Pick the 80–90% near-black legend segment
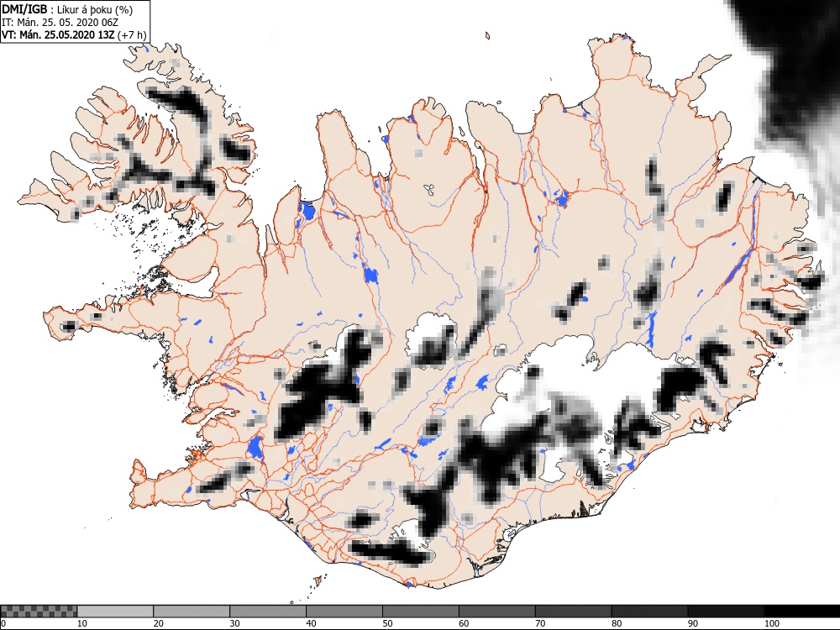The height and width of the screenshot is (630, 840). click(x=650, y=612)
